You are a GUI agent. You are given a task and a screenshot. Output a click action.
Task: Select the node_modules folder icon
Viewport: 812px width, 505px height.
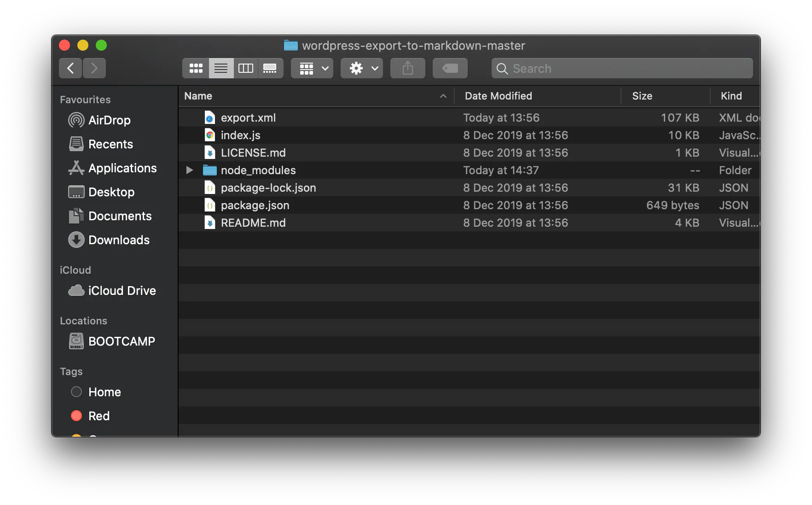pos(210,170)
